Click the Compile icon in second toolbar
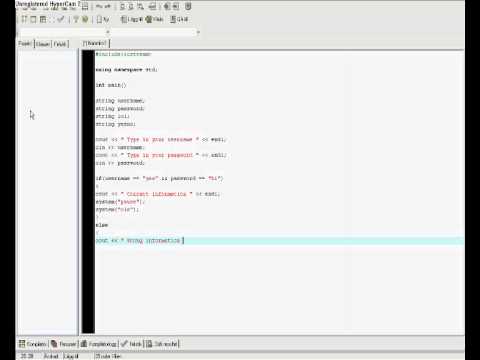The image size is (480, 360). pos(24,19)
